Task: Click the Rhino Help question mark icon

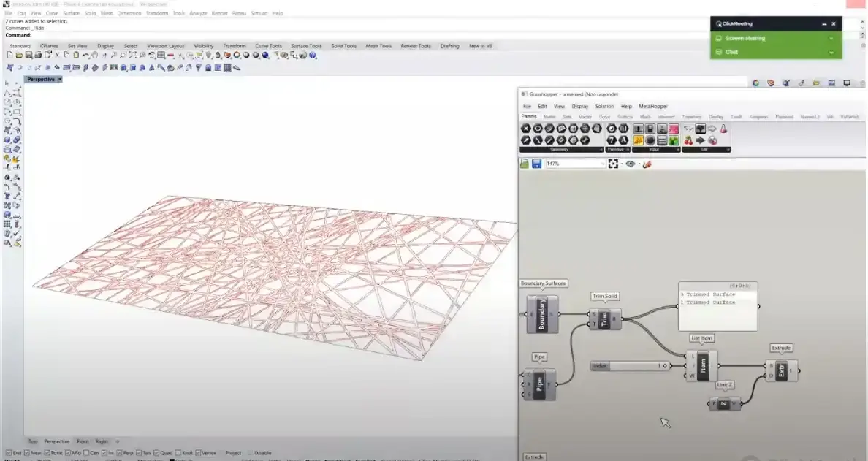Action: (x=313, y=55)
